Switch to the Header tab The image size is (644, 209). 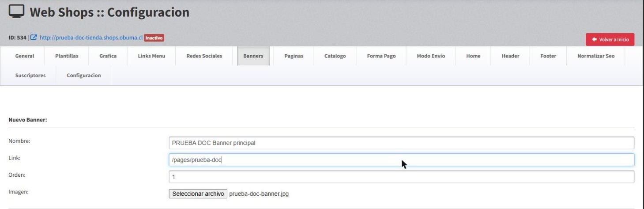(x=510, y=56)
